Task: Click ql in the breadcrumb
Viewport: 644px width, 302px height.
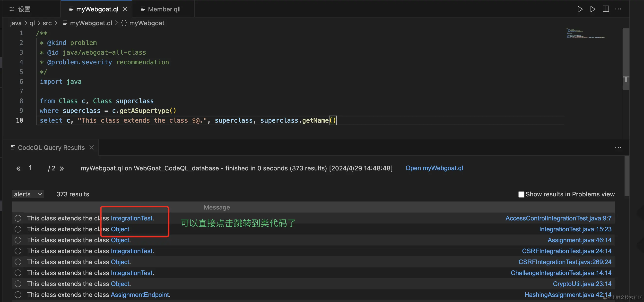Action: pos(32,23)
